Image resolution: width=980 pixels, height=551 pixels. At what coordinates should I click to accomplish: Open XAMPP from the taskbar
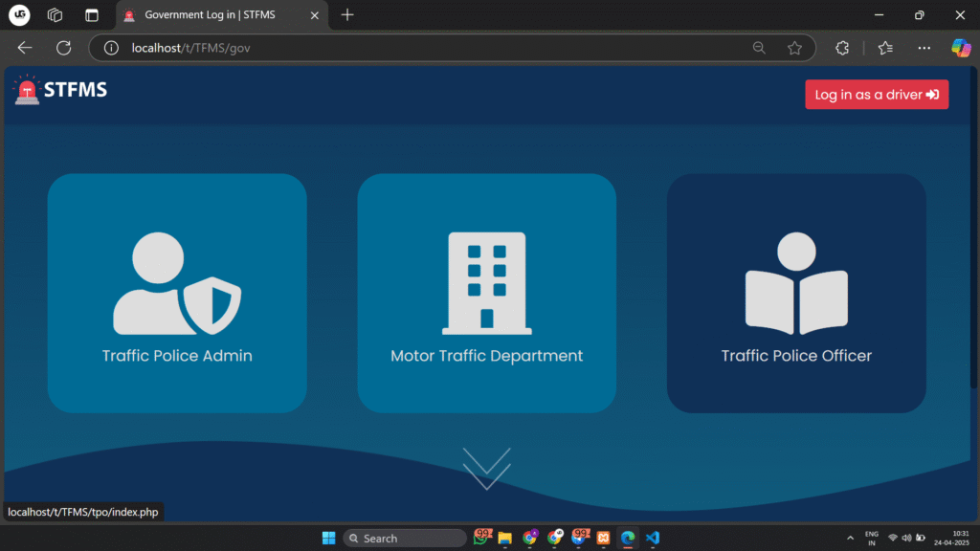tap(603, 538)
